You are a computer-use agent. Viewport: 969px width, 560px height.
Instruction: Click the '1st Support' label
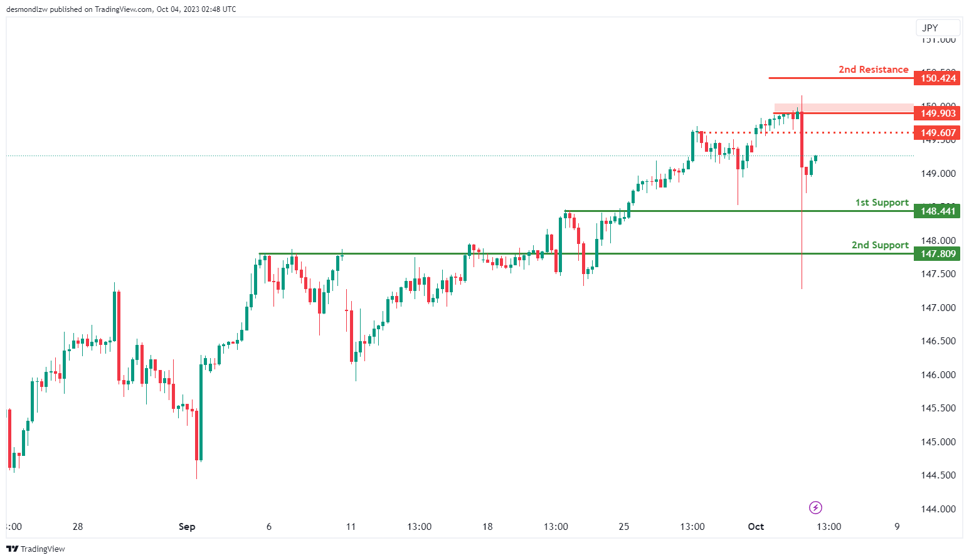click(x=881, y=203)
